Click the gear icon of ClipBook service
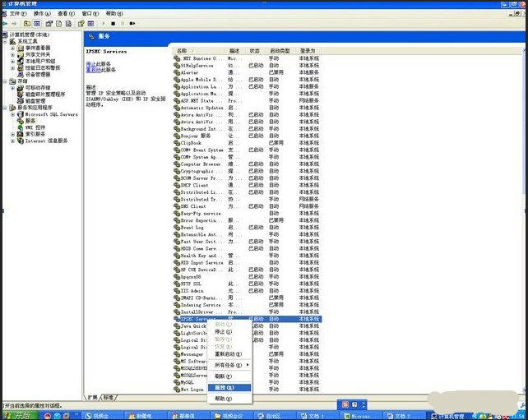Viewport: 528px width, 420px height. click(x=177, y=143)
